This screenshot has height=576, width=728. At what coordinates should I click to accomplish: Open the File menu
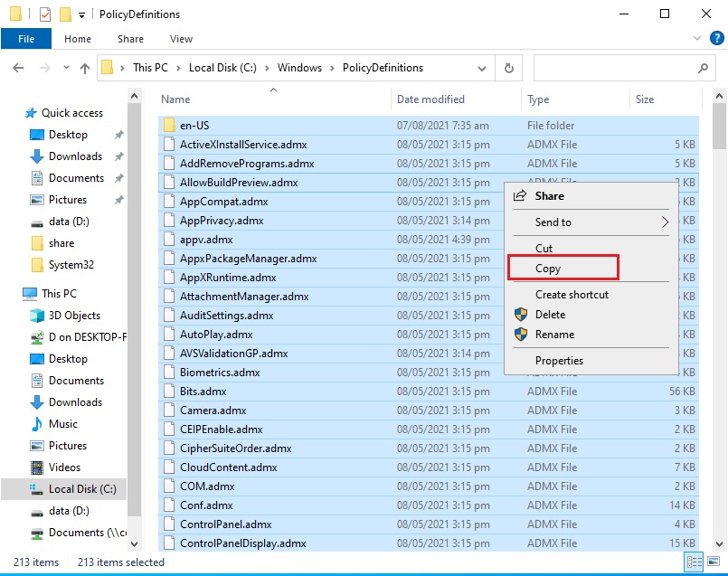click(26, 39)
